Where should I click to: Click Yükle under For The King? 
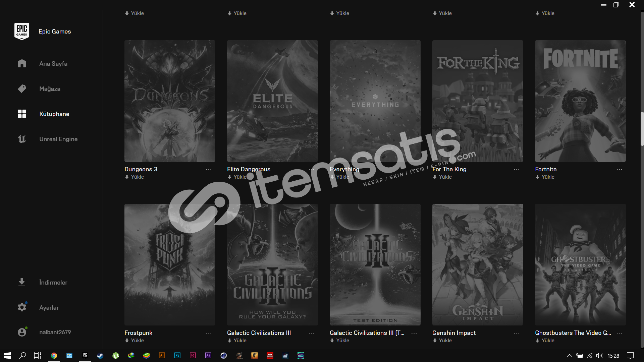coord(442,177)
